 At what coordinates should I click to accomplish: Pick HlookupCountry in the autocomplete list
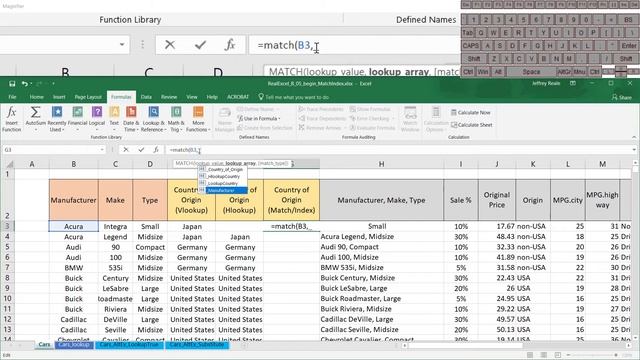point(223,176)
